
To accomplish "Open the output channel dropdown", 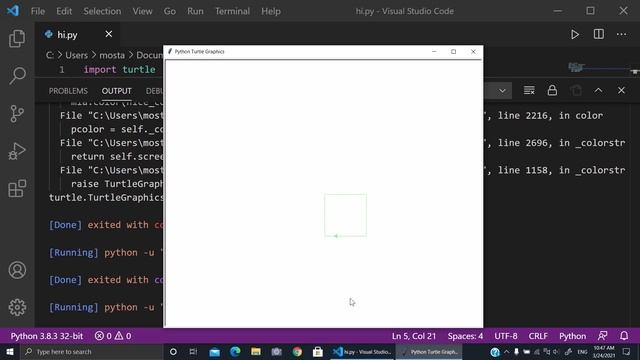I will [502, 91].
